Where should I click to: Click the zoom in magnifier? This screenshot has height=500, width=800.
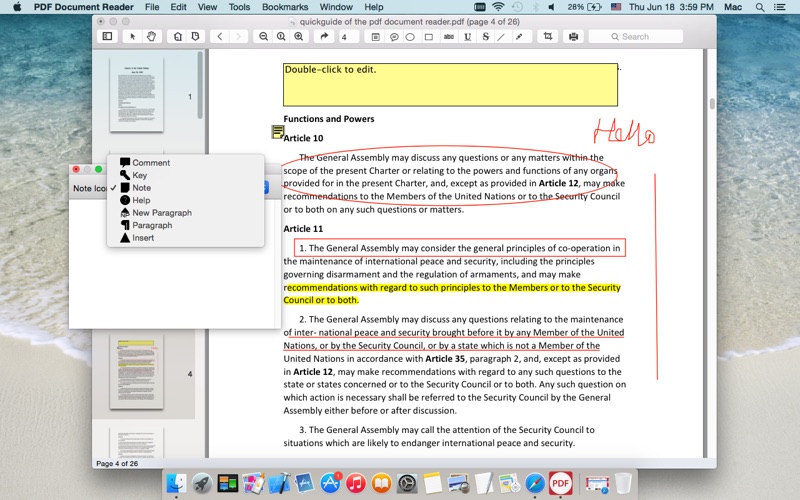[299, 36]
